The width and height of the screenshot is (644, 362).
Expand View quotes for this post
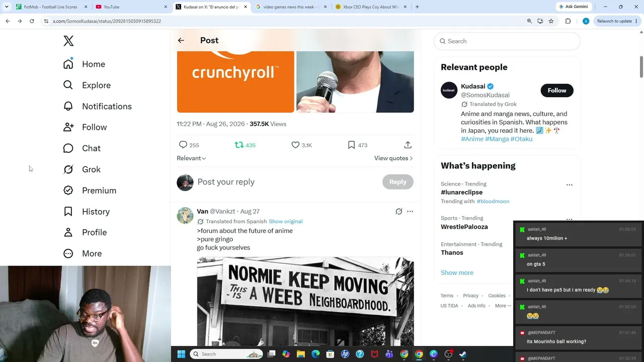tap(393, 158)
